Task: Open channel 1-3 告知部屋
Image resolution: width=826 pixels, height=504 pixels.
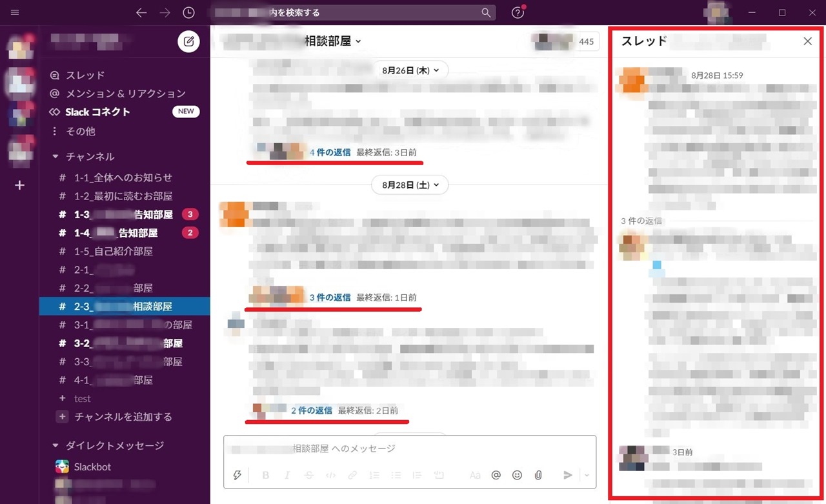Action: click(125, 214)
